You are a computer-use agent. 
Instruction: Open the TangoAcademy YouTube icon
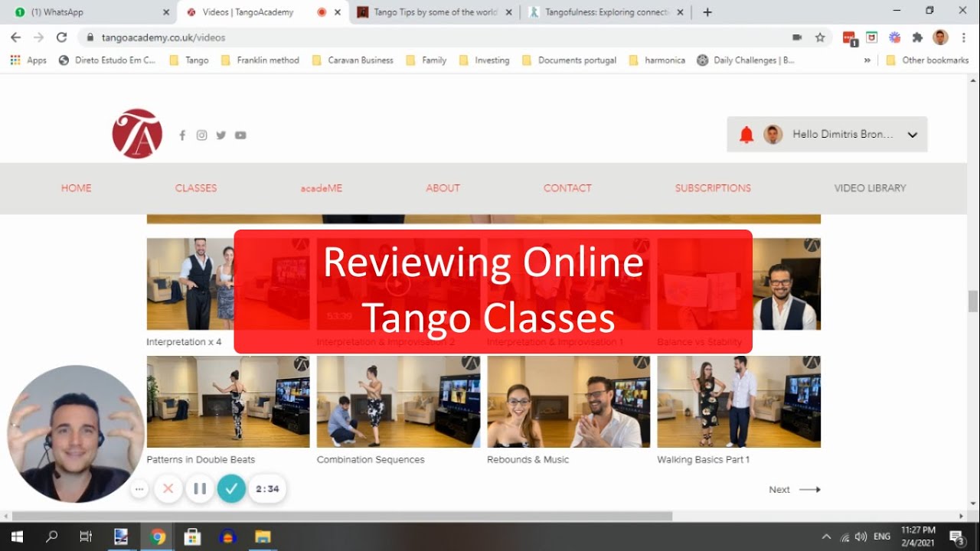point(240,135)
